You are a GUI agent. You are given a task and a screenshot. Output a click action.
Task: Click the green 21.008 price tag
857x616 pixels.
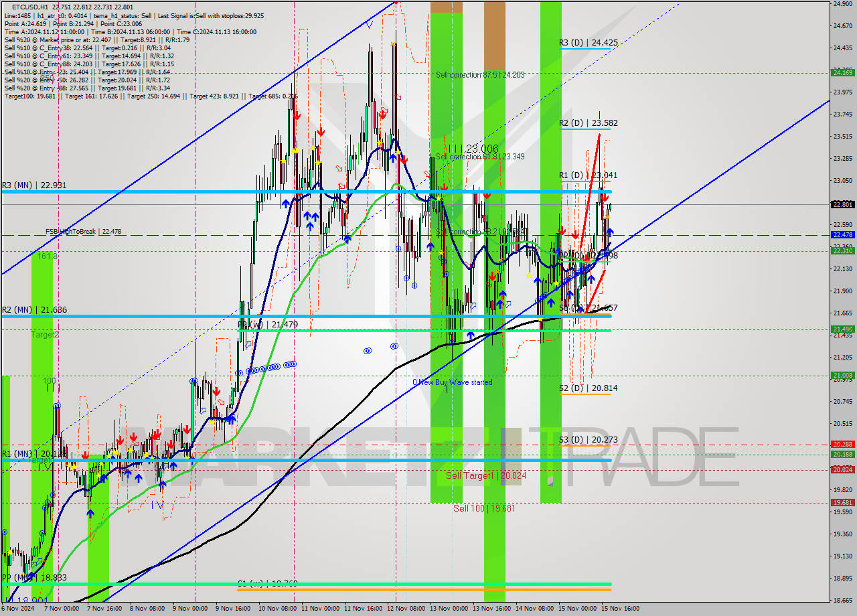[842, 376]
